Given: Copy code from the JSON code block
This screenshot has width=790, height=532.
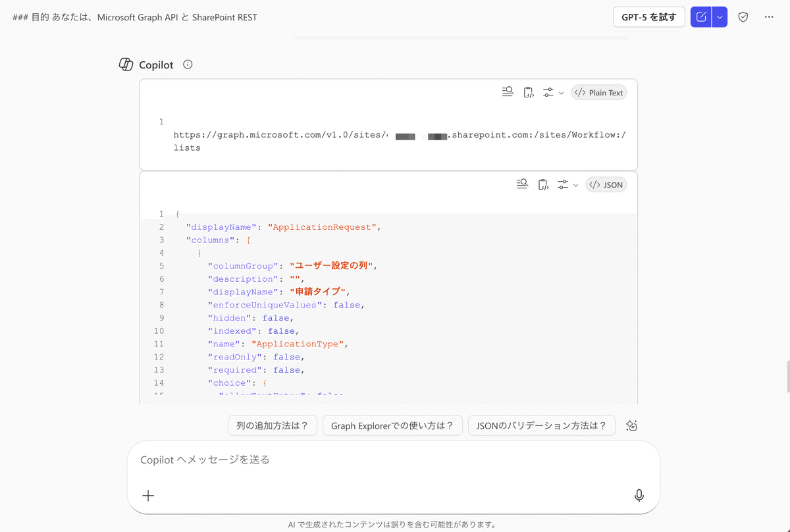Looking at the screenshot, I should [x=542, y=184].
